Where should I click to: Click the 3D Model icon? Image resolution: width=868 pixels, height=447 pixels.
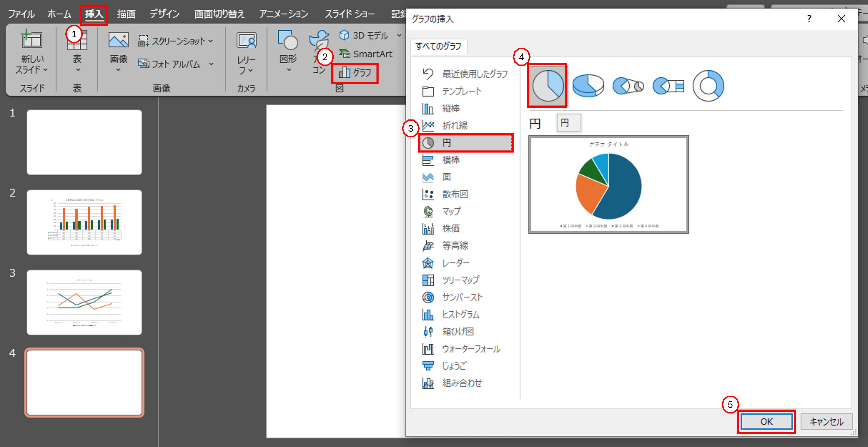(x=344, y=35)
